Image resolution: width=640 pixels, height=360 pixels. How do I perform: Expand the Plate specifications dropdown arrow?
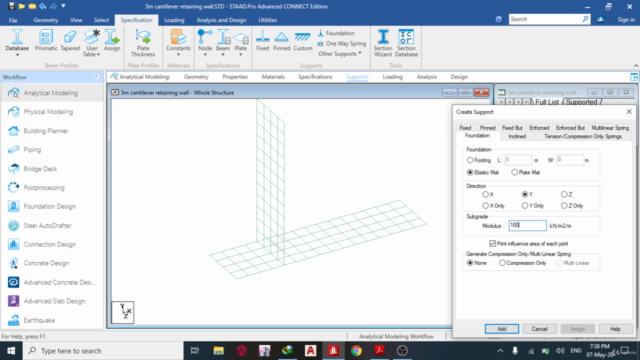tap(241, 55)
